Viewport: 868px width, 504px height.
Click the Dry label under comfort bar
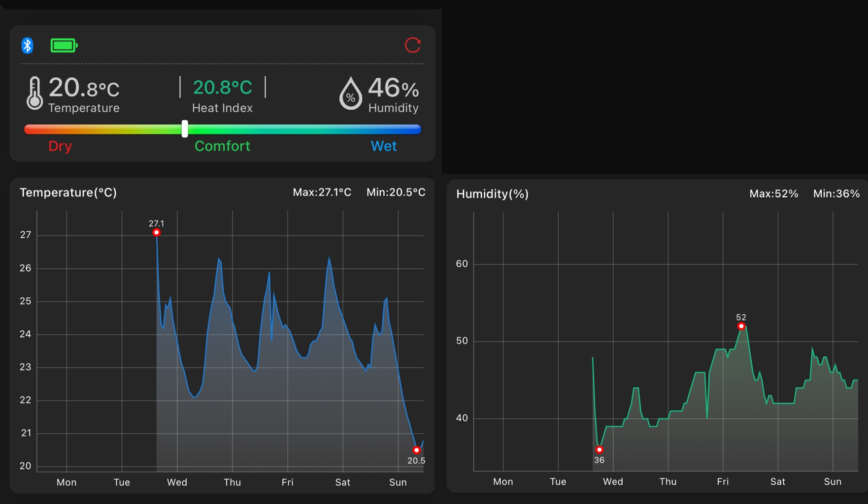(x=60, y=146)
